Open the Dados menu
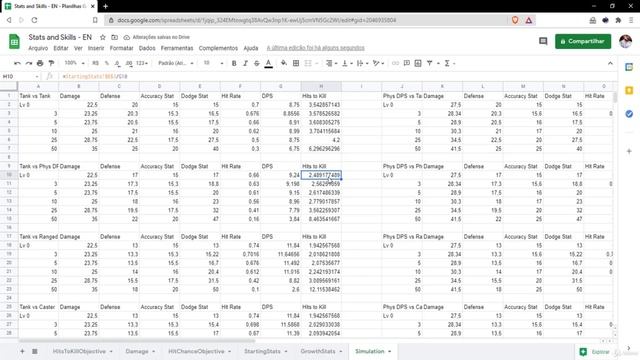 tap(147, 48)
